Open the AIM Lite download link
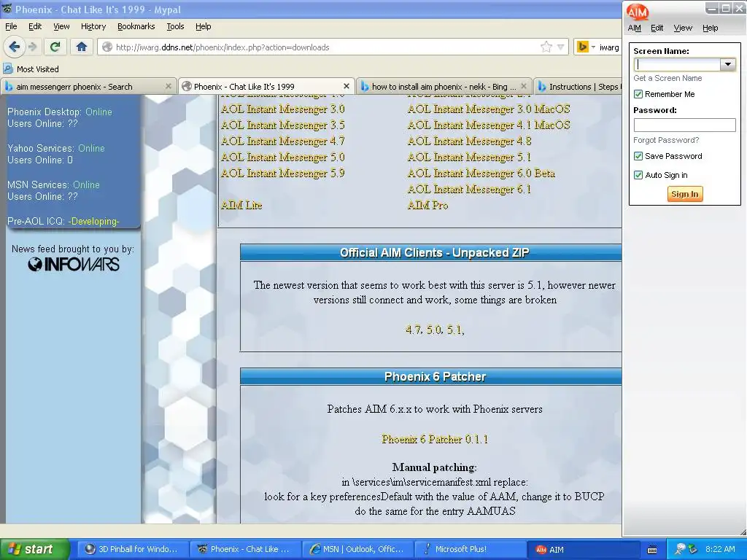Screen dimensions: 747x560 [241, 205]
